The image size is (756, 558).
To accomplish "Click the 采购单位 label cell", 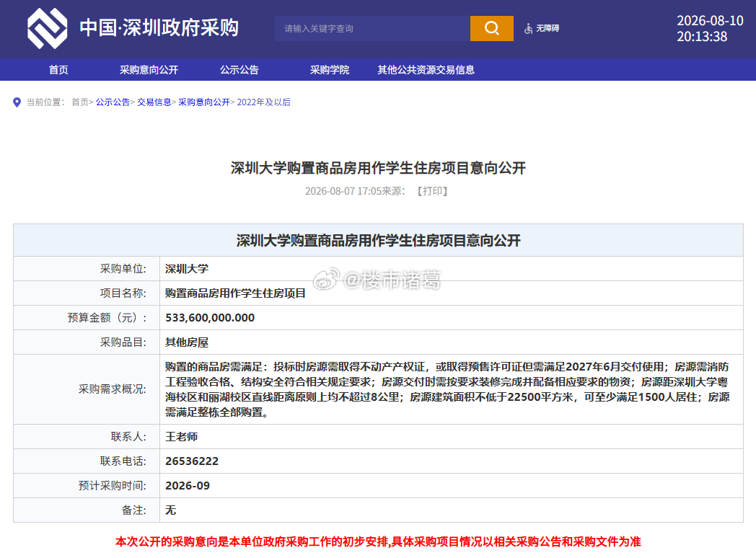I will pos(87,269).
